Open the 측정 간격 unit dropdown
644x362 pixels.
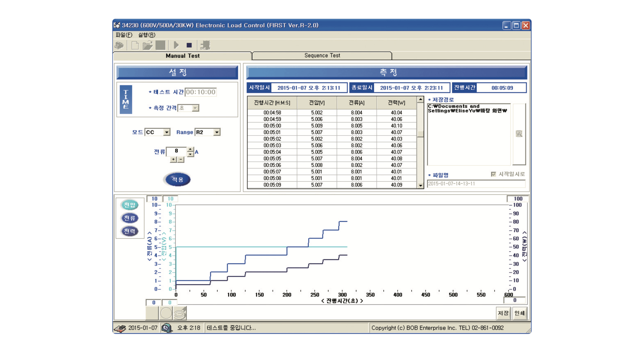pyautogui.click(x=195, y=108)
